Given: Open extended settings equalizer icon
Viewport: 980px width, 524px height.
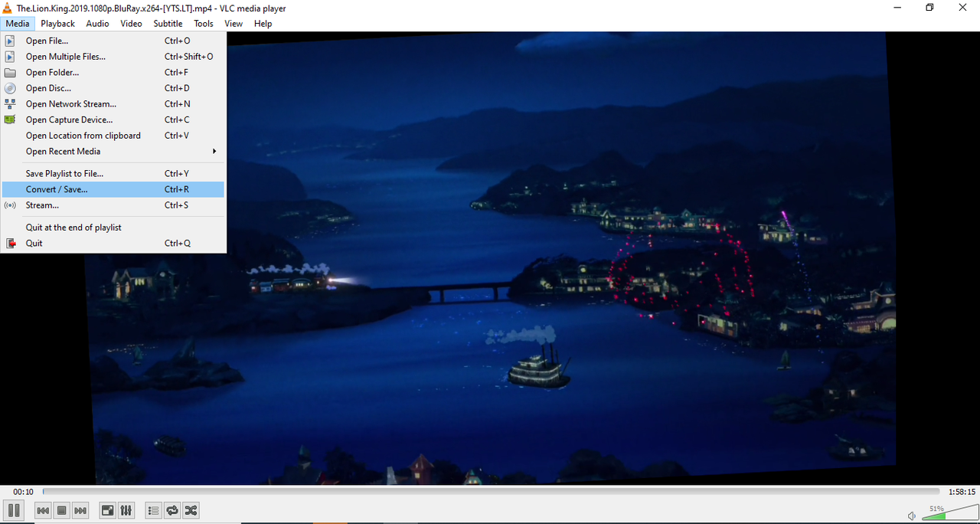Looking at the screenshot, I should coord(126,510).
